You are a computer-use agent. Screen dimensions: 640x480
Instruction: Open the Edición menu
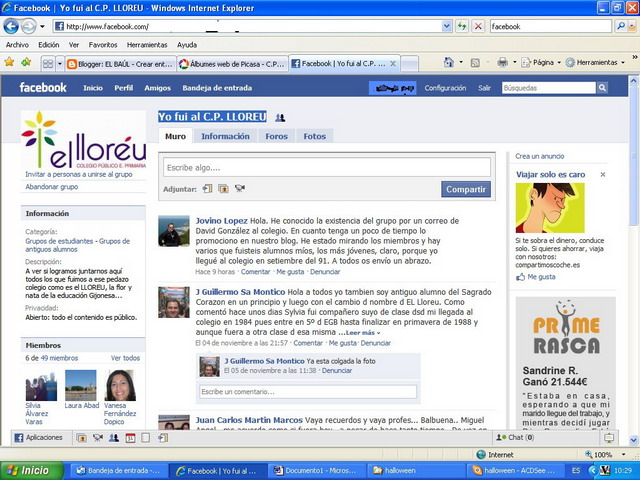click(49, 45)
